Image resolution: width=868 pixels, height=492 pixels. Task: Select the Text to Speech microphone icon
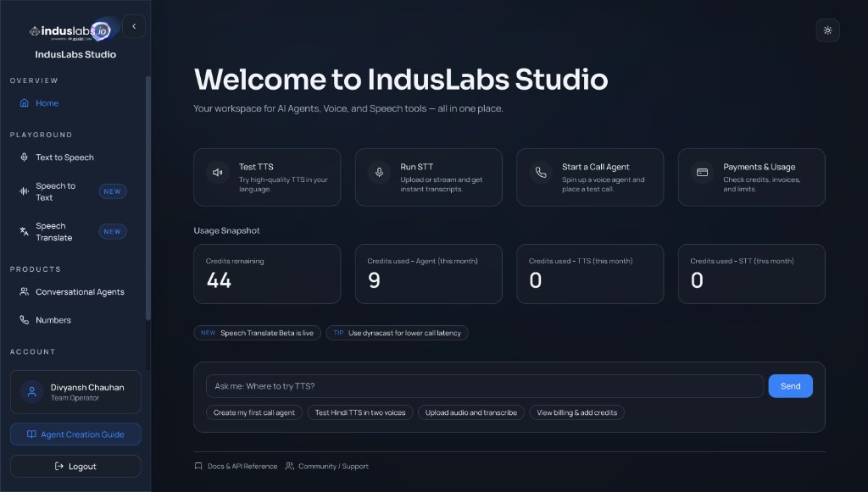[24, 157]
